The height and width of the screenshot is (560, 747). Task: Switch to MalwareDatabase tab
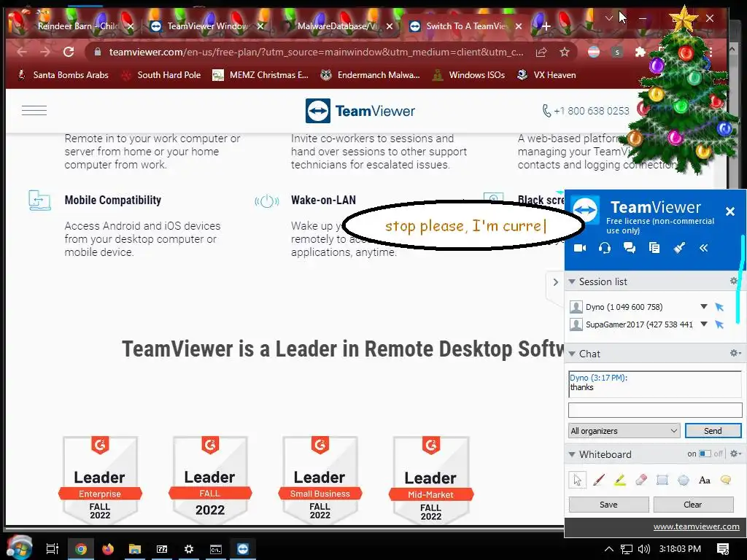coord(336,26)
